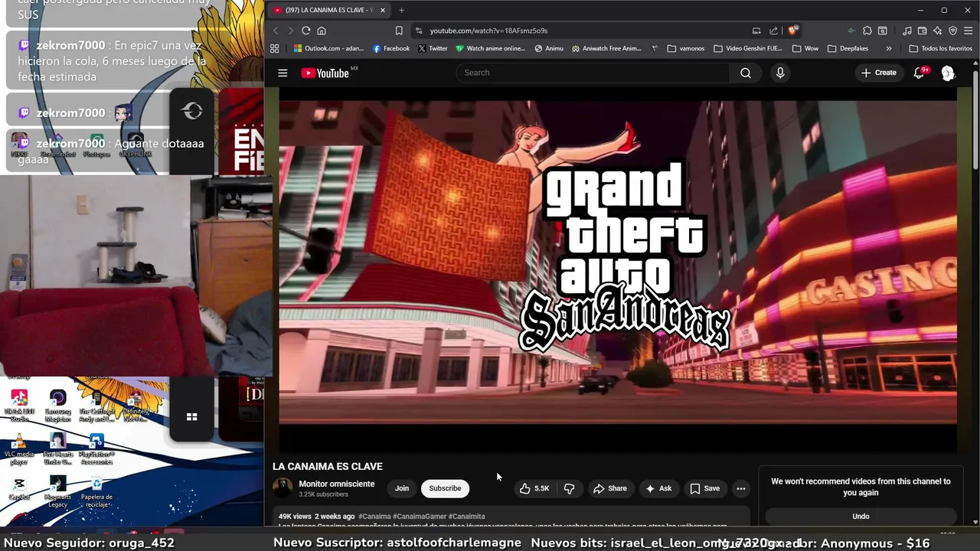The width and height of the screenshot is (980, 551).
Task: Open the vamonos bookmarks folder
Action: pos(686,48)
